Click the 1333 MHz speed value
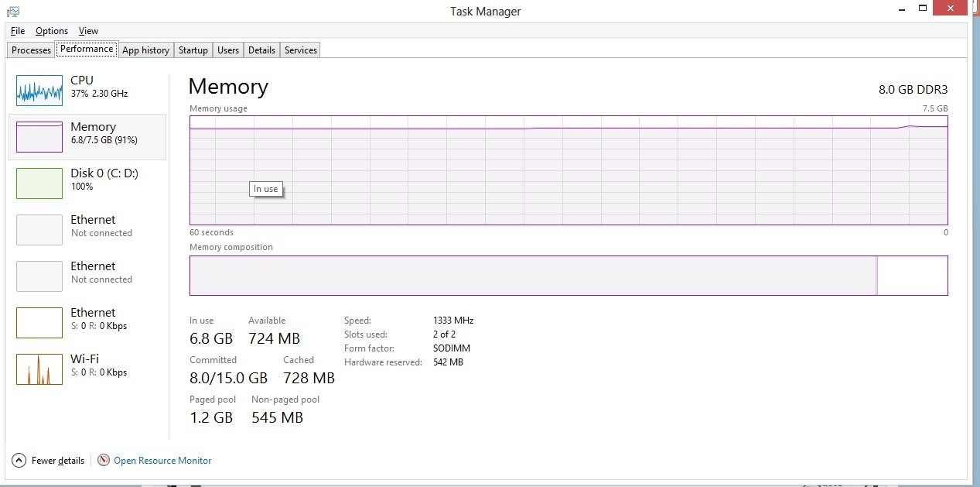Screen dimensions: 980x487 [x=453, y=321]
